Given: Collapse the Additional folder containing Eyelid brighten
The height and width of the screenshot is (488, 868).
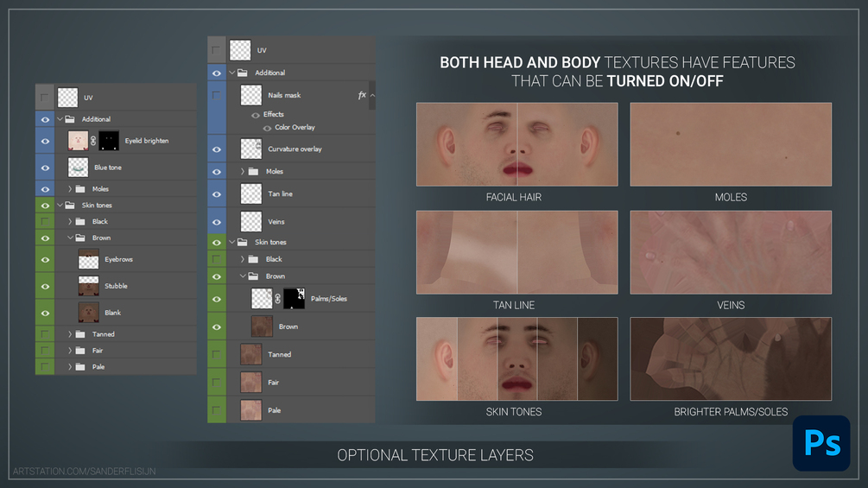Looking at the screenshot, I should tap(60, 119).
